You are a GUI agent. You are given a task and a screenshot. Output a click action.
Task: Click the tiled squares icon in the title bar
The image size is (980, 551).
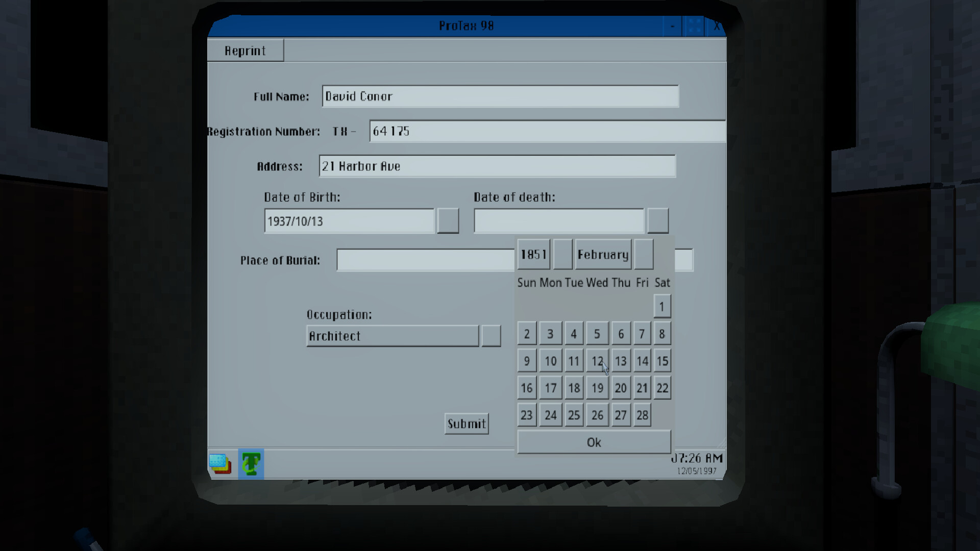click(694, 25)
